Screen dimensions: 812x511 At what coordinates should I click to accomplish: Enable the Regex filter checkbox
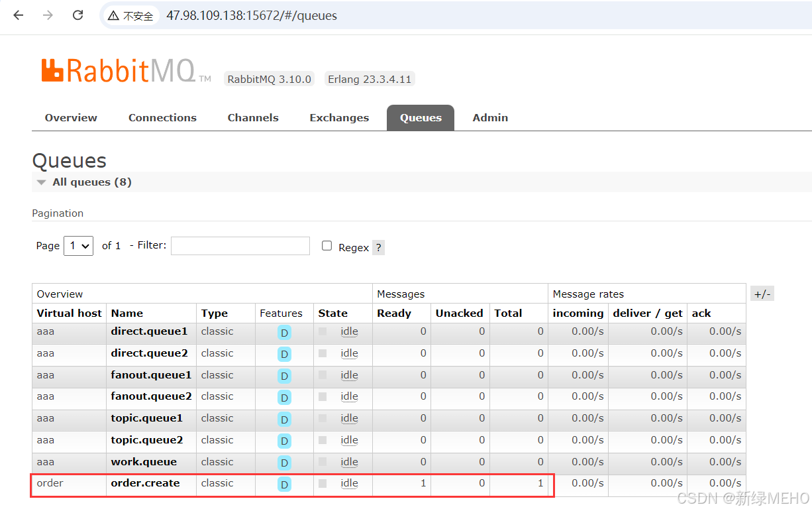(327, 245)
